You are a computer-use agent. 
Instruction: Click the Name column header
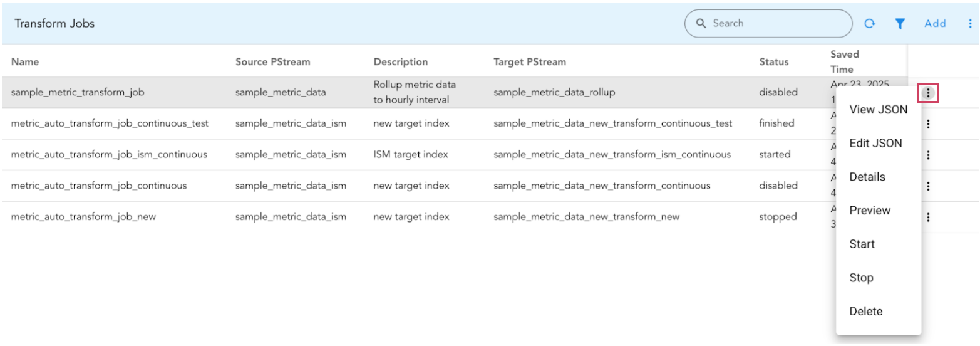point(25,62)
